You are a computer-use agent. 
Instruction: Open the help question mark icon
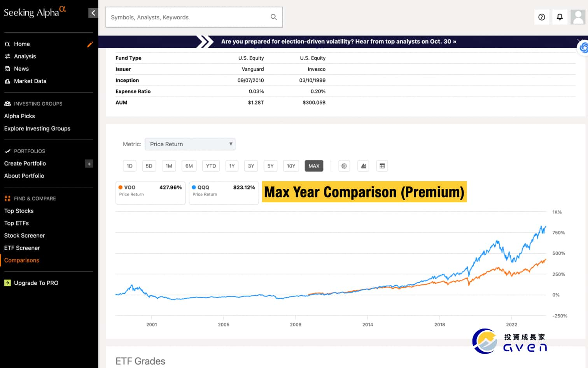tap(541, 17)
